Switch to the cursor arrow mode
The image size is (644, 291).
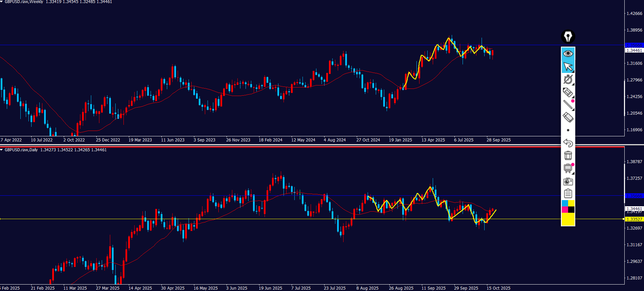[x=568, y=66]
